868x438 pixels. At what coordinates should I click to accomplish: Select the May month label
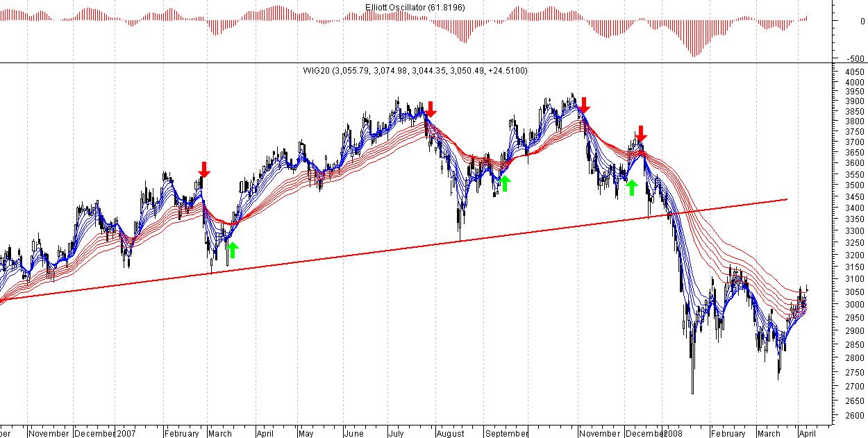(x=306, y=434)
